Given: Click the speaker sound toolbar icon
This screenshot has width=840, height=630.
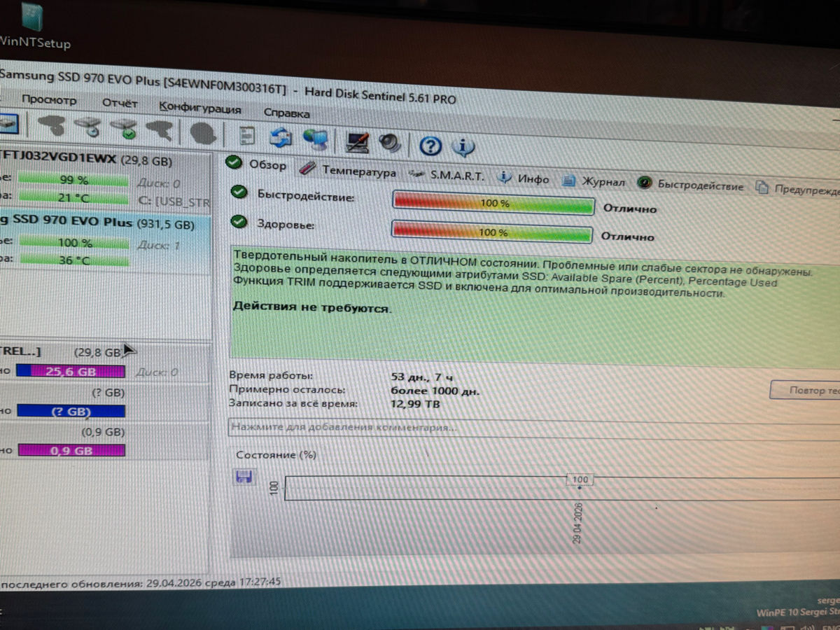Looking at the screenshot, I should point(391,143).
